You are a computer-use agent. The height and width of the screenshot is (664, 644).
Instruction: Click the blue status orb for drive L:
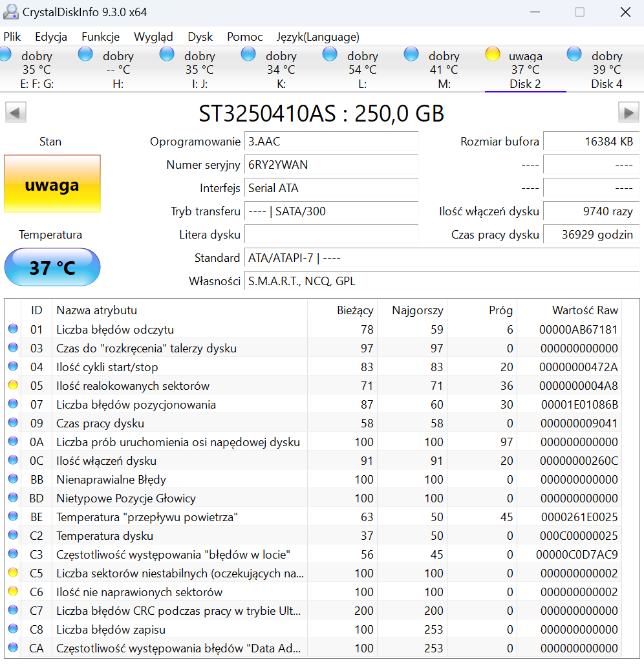(330, 54)
